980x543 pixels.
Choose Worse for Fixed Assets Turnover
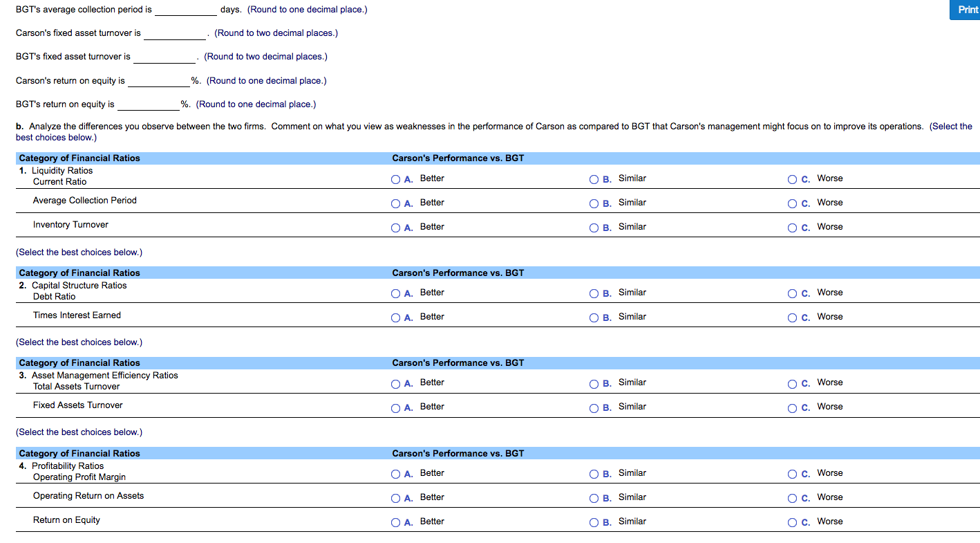tap(793, 407)
